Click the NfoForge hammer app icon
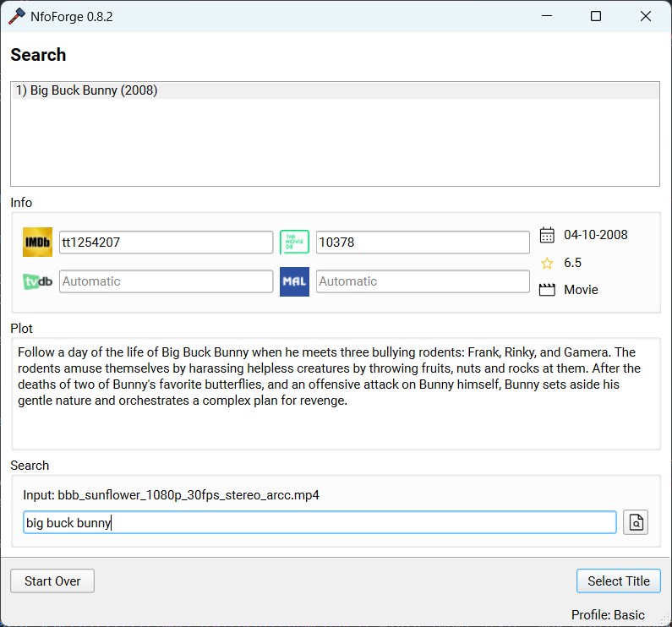This screenshot has height=627, width=672. [17, 16]
